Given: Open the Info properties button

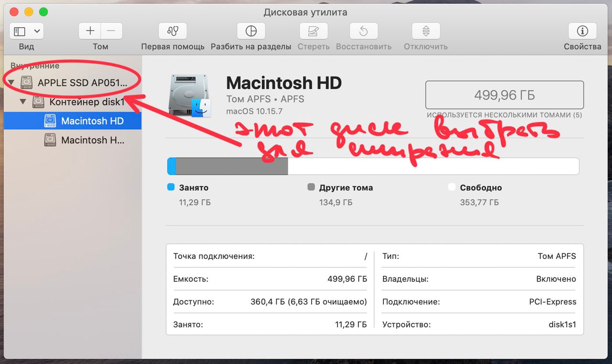Looking at the screenshot, I should 582,32.
